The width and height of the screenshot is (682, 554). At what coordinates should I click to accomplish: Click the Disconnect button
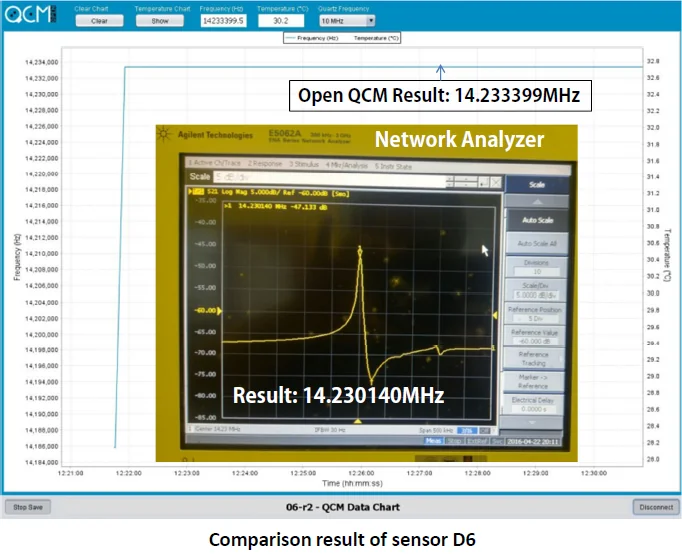click(x=656, y=507)
